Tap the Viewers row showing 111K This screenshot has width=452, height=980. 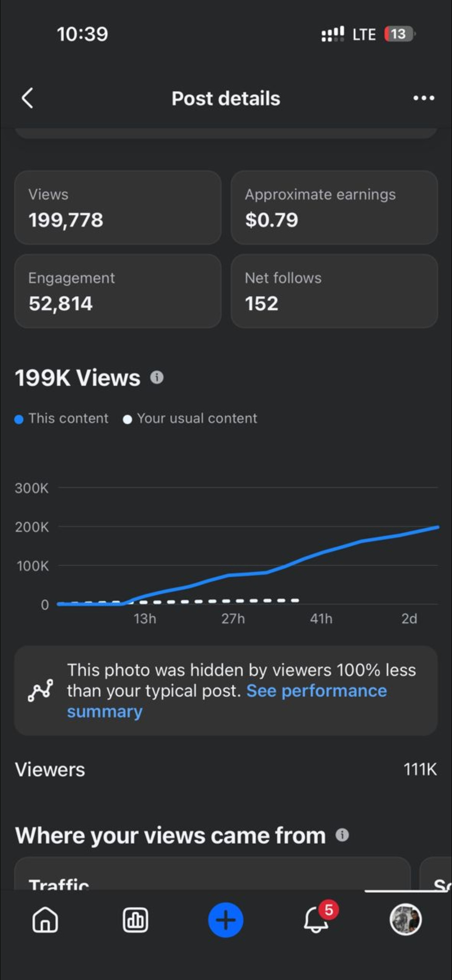(x=226, y=769)
